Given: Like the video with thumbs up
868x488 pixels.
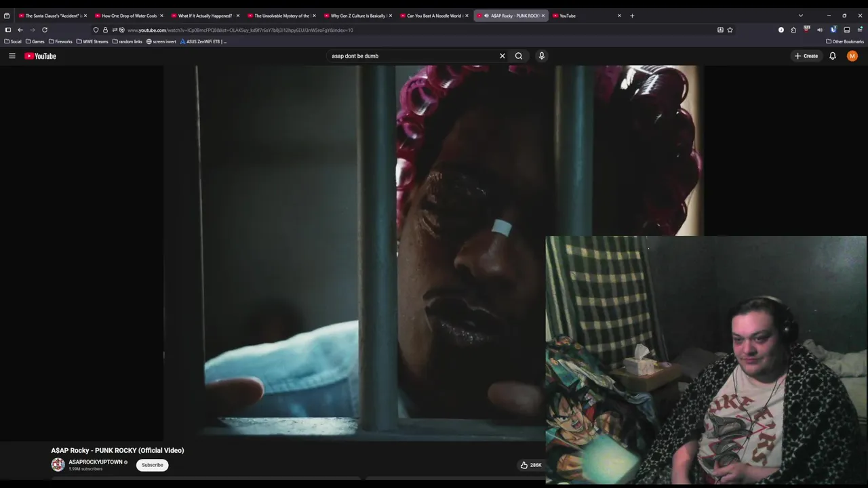Looking at the screenshot, I should click(x=524, y=465).
